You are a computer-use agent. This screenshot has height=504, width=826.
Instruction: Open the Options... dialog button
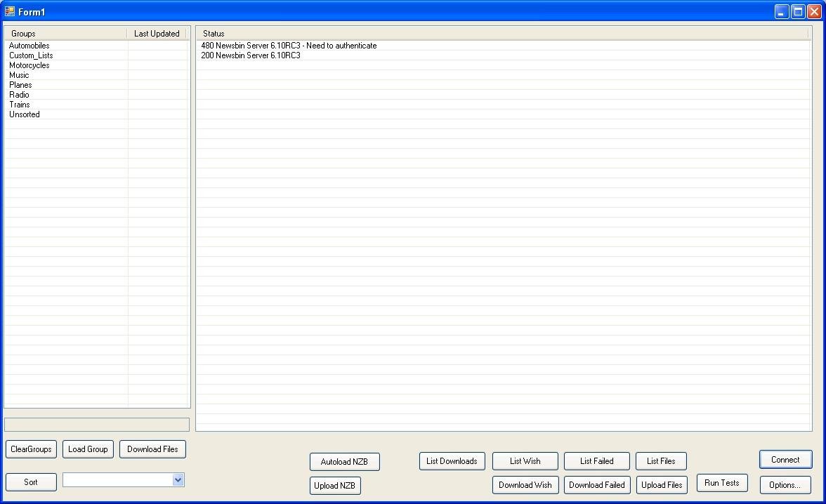coord(785,485)
